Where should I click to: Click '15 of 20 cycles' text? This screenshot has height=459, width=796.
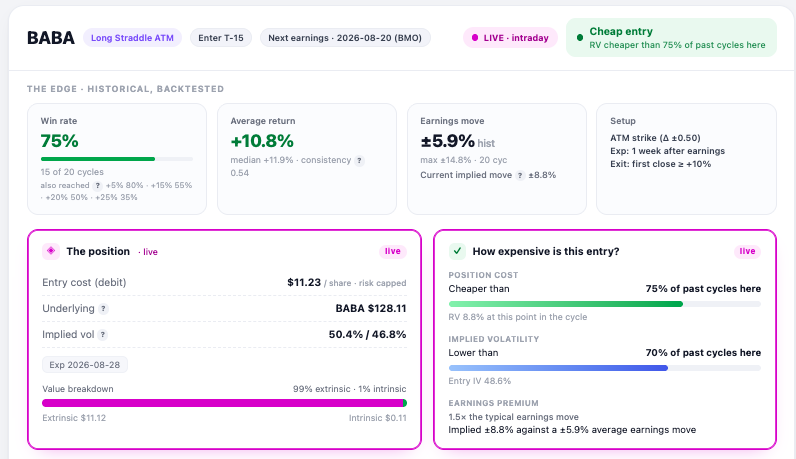[72, 172]
